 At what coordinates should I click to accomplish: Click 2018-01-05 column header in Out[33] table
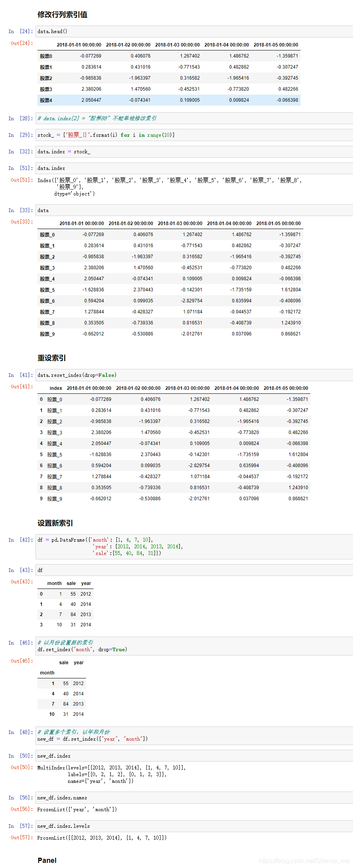tap(278, 224)
